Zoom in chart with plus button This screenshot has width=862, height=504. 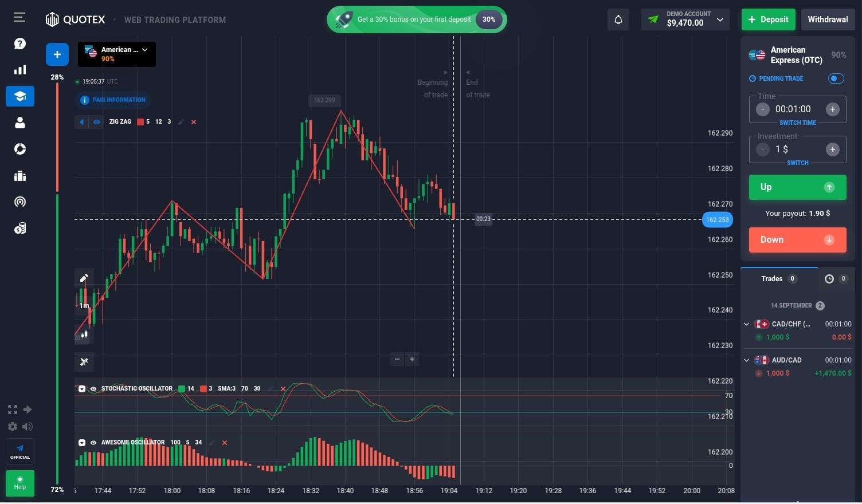click(412, 359)
